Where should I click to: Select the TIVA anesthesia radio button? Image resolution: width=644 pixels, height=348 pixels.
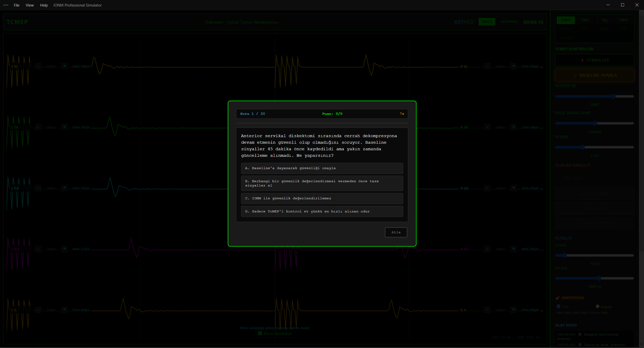point(558,306)
